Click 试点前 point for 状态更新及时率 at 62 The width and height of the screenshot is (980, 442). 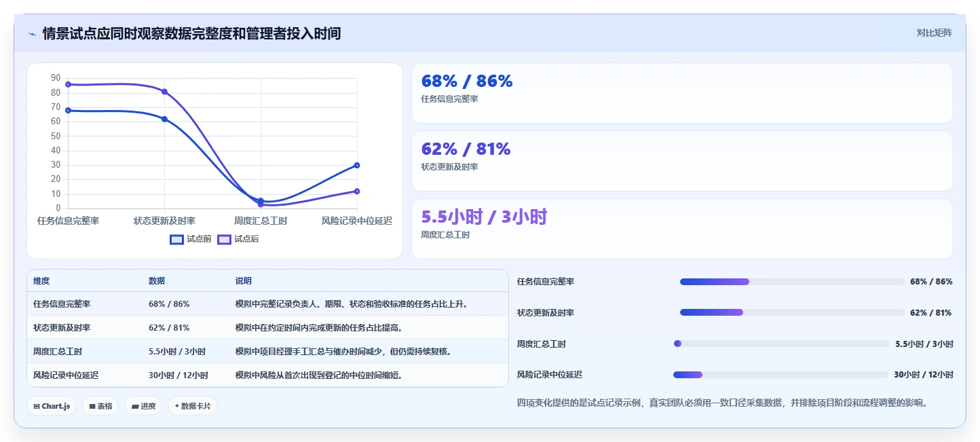(164, 119)
